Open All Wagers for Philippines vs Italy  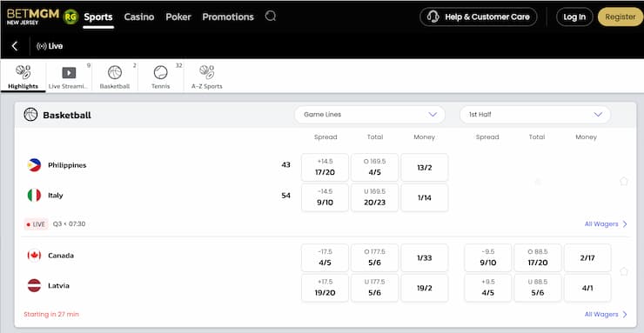coord(606,224)
